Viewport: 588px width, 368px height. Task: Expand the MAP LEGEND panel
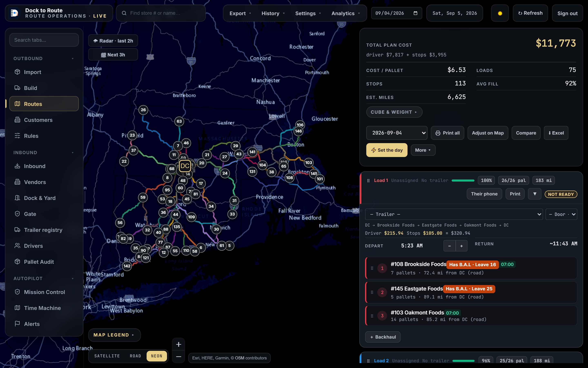point(114,335)
